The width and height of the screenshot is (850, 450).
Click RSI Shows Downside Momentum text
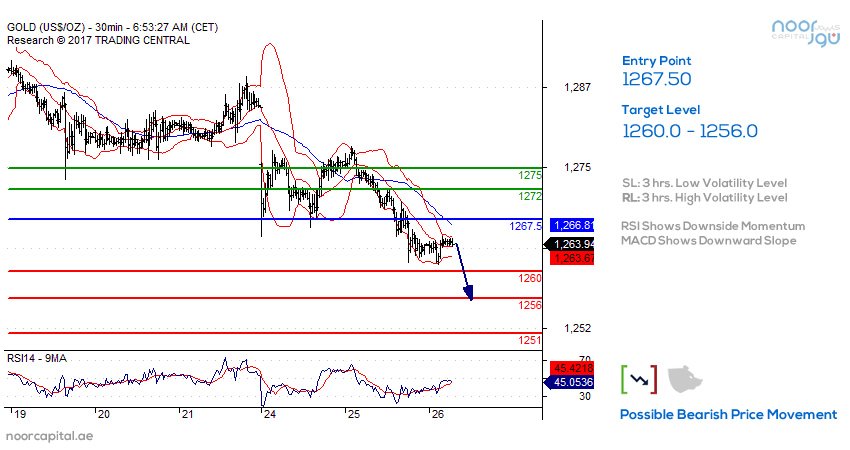(713, 226)
